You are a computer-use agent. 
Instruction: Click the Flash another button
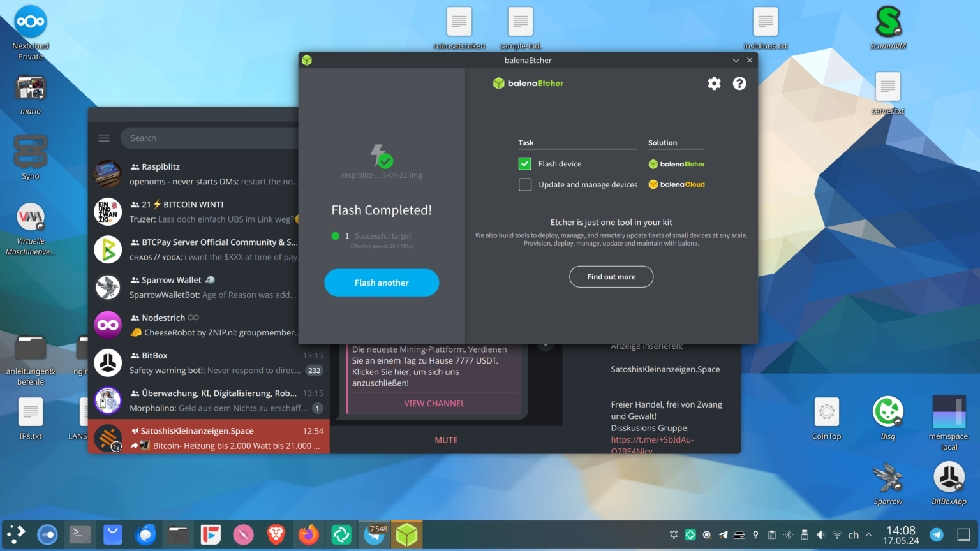click(x=382, y=283)
